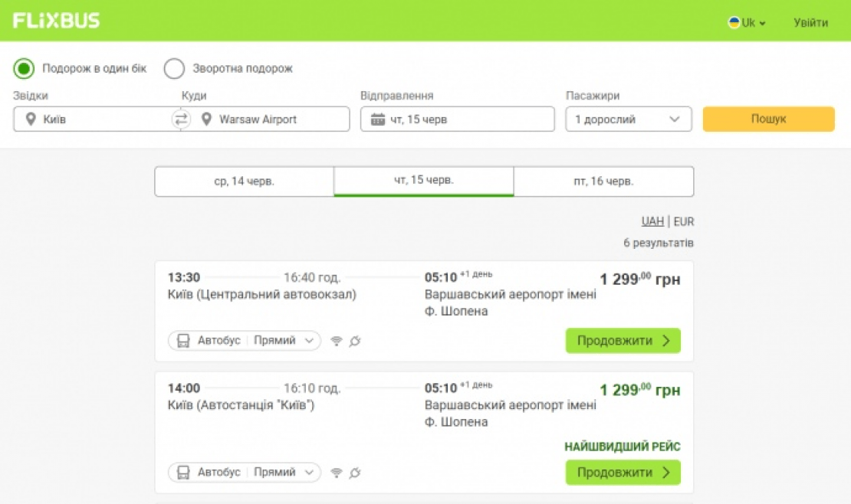Switch to ср, 14 черв. date tab
The height and width of the screenshot is (504, 851).
pyautogui.click(x=245, y=182)
